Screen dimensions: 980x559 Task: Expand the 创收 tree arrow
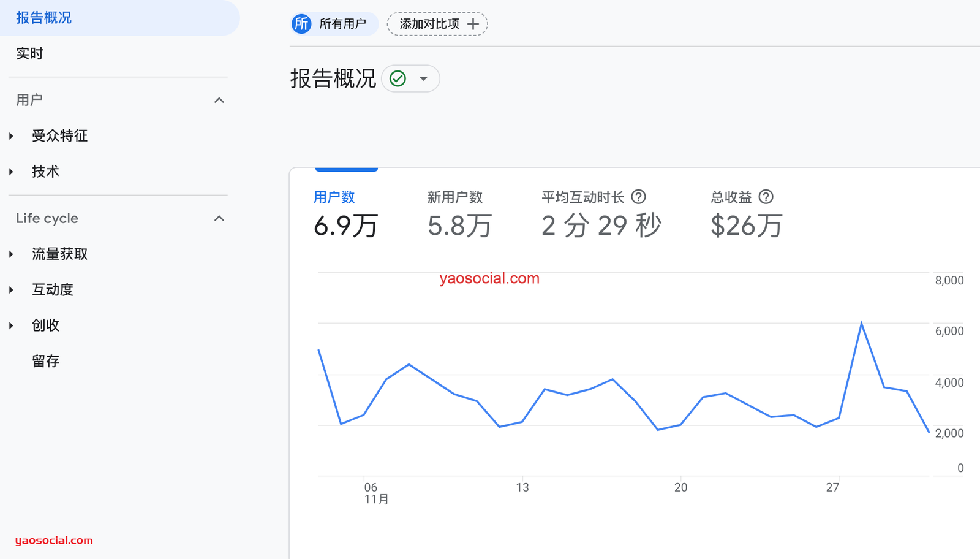[12, 325]
